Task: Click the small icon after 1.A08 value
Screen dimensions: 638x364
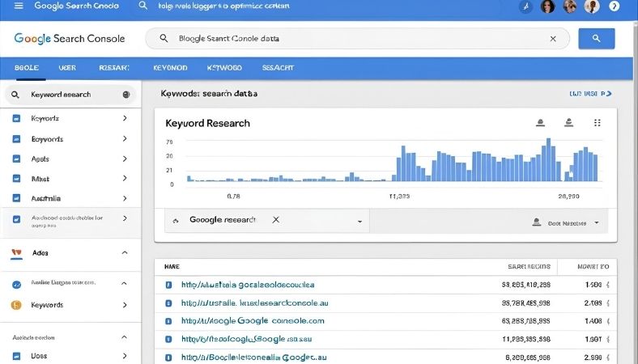Action: (x=608, y=321)
